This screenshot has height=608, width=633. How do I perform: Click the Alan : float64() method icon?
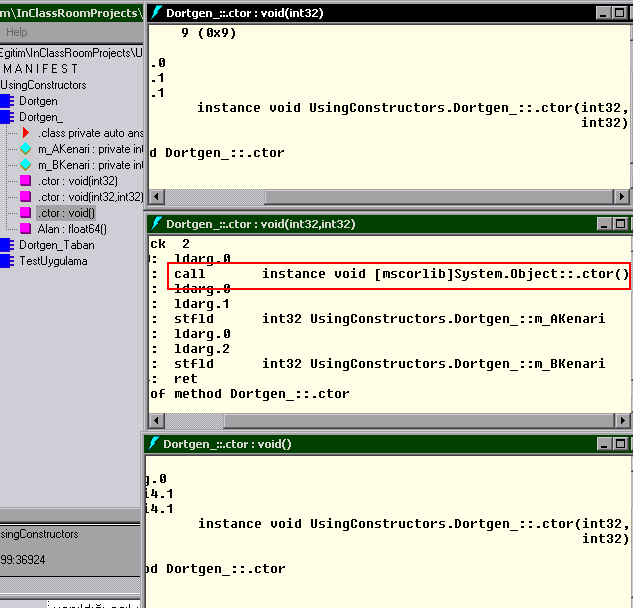(x=25, y=229)
